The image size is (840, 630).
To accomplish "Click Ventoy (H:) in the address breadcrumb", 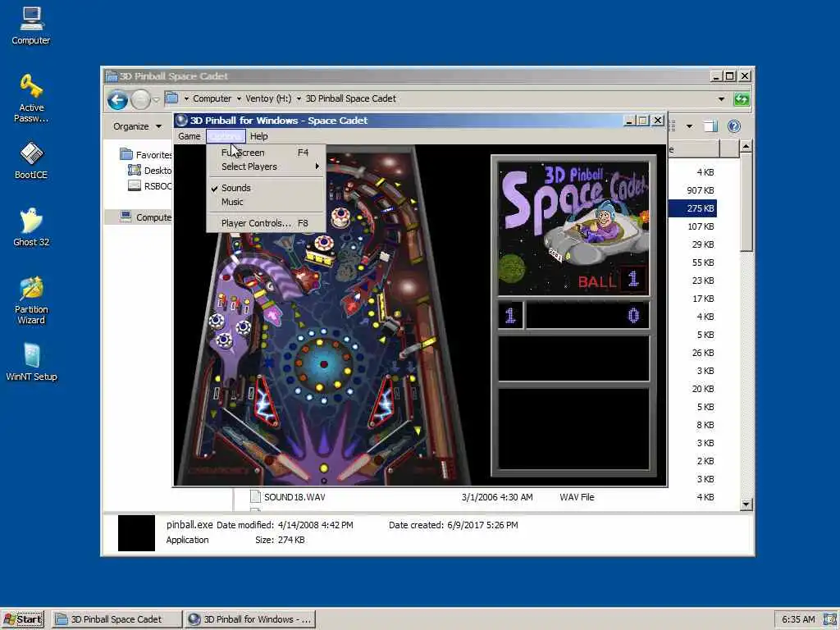I will coord(268,98).
